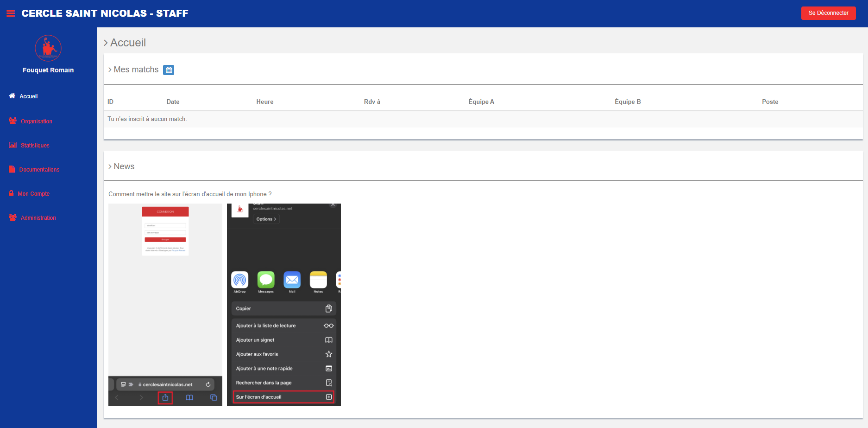Click the club logo avatar

pos(48,48)
